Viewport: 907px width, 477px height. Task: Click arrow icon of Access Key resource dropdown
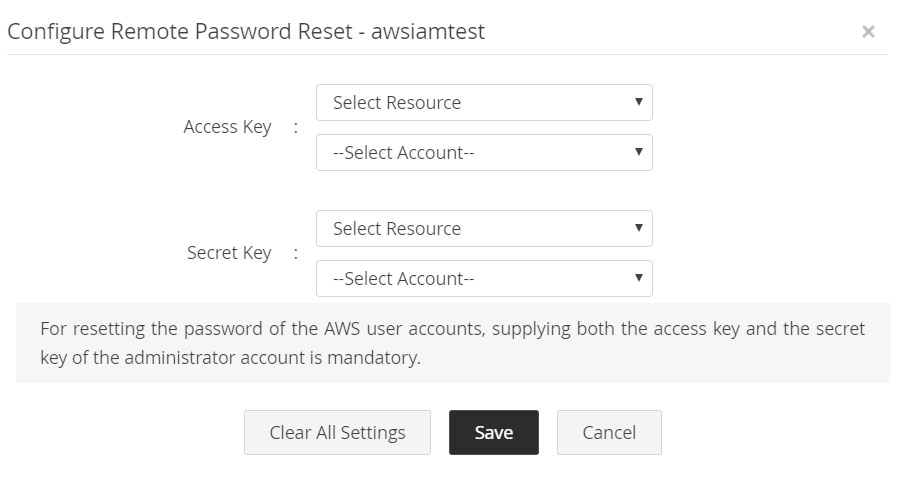[x=638, y=102]
